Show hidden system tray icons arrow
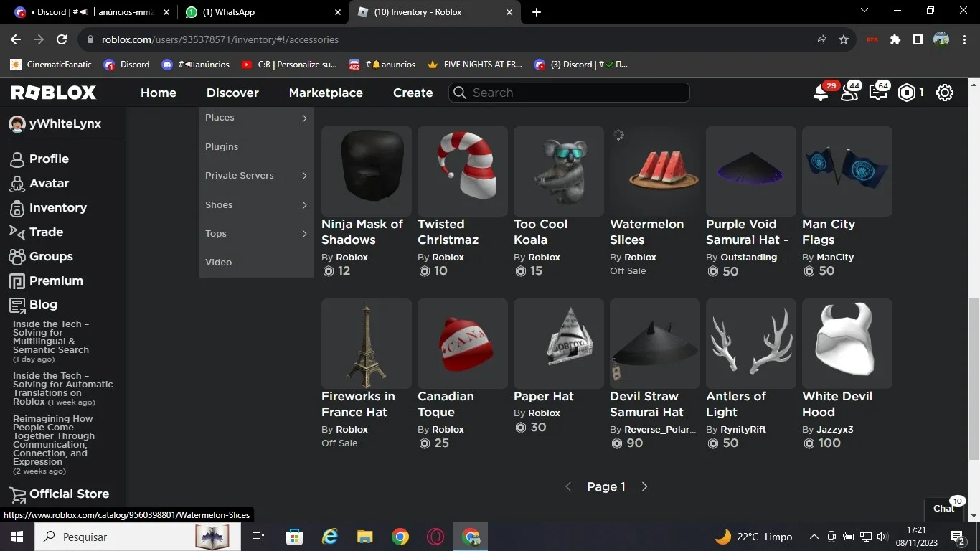This screenshot has width=980, height=551. click(814, 537)
